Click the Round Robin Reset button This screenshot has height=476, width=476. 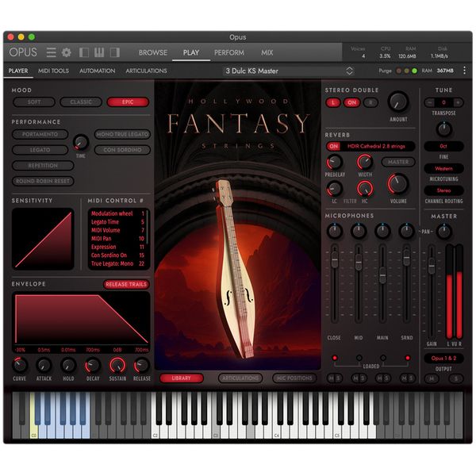coord(43,181)
